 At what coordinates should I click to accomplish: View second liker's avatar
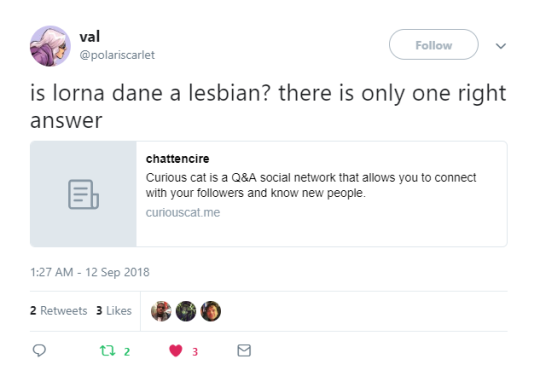[x=186, y=311]
